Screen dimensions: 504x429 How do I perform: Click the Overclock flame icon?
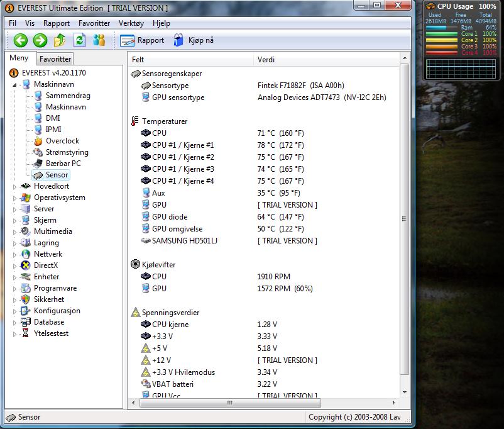[x=38, y=141]
